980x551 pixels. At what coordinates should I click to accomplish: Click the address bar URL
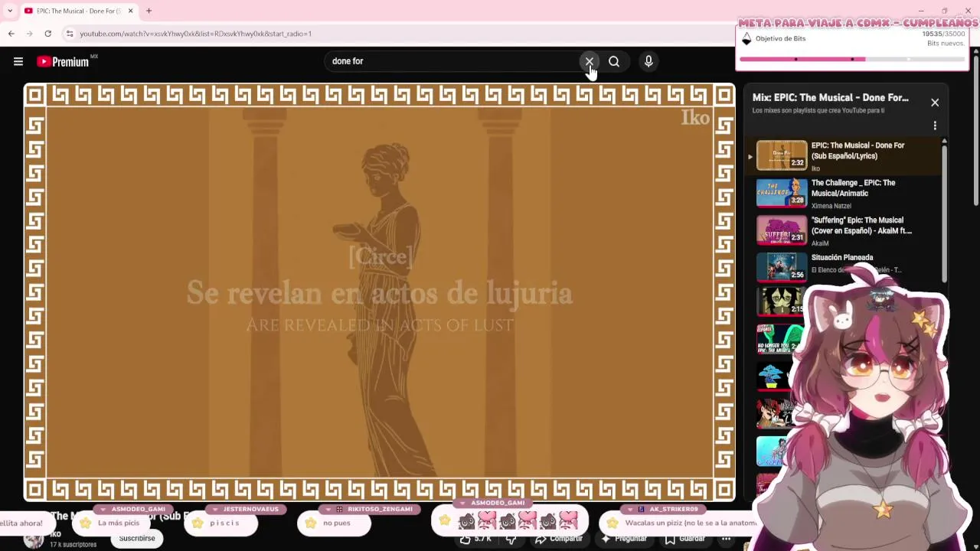point(195,34)
